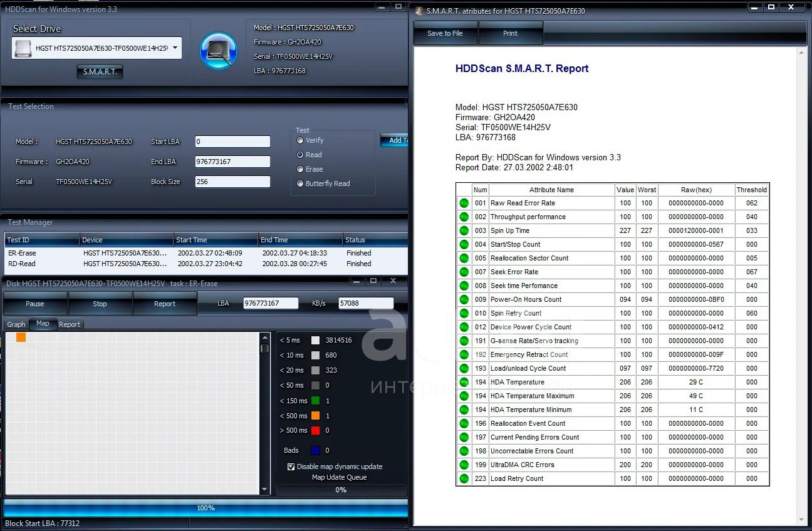
Task: Select the Erase test radio button
Action: pos(300,169)
